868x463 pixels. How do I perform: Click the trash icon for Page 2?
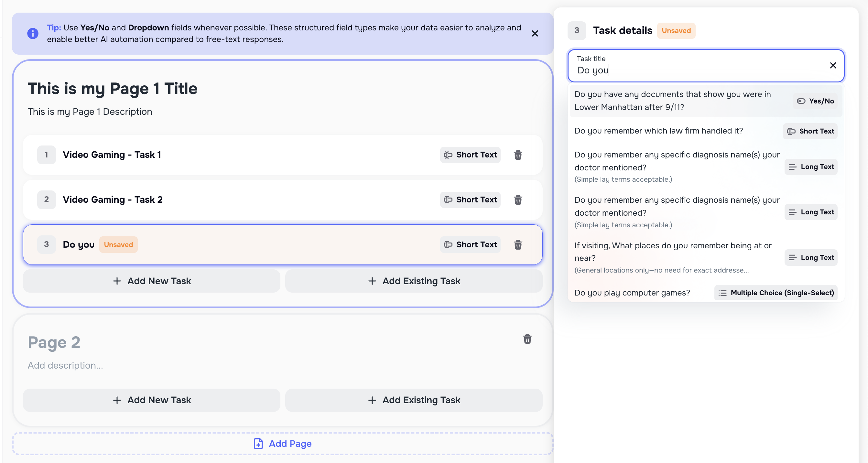(x=527, y=339)
